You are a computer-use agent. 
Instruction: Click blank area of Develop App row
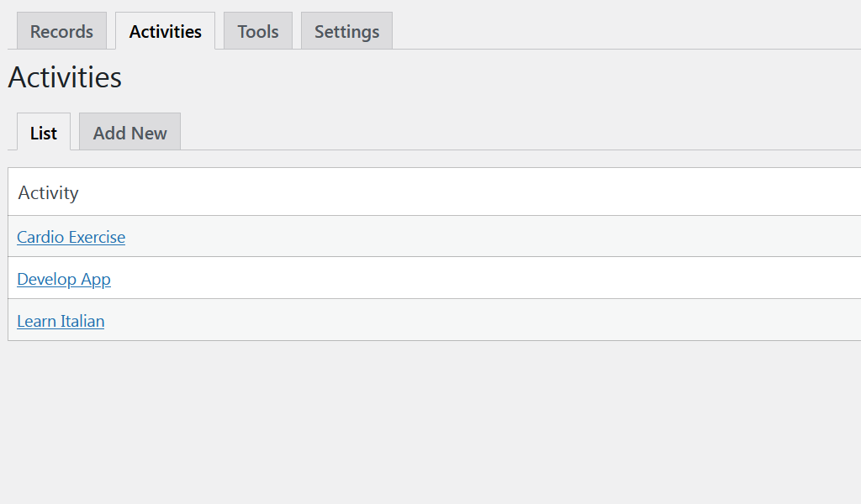pyautogui.click(x=494, y=278)
